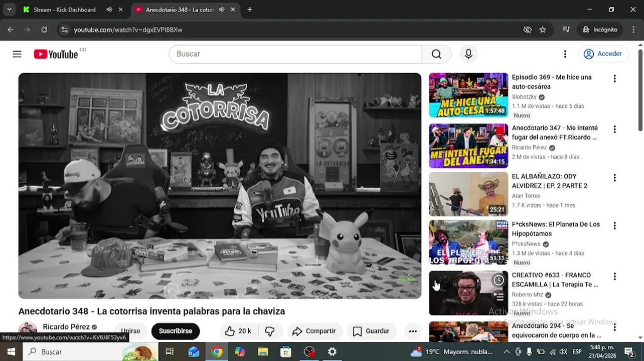Click the address bar URL
Viewport: 644px width, 361px height.
128,30
